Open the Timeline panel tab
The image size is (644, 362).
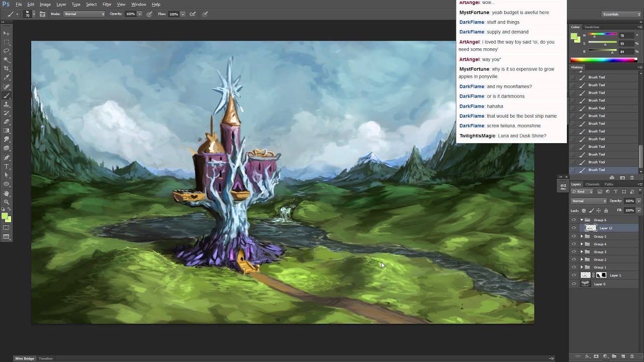(x=46, y=358)
